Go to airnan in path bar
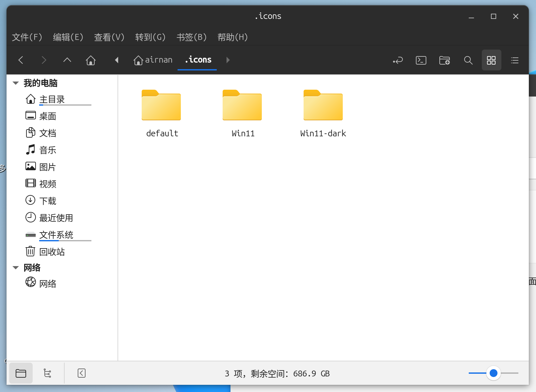This screenshot has height=392, width=536. coord(153,60)
